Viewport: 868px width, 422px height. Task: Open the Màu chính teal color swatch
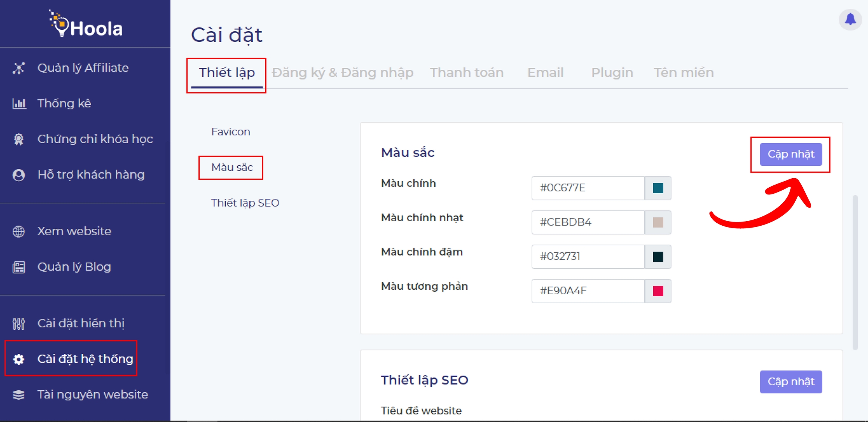pos(658,188)
